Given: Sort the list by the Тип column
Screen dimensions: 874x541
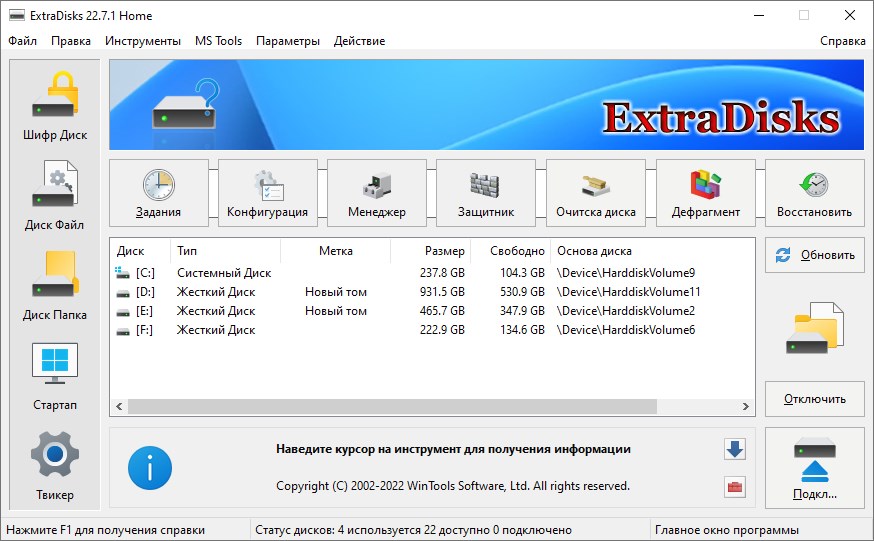Looking at the screenshot, I should pyautogui.click(x=225, y=251).
